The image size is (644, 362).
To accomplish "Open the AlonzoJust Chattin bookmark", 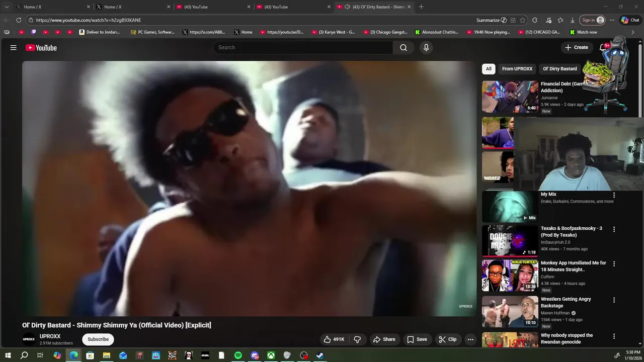I will (x=437, y=32).
